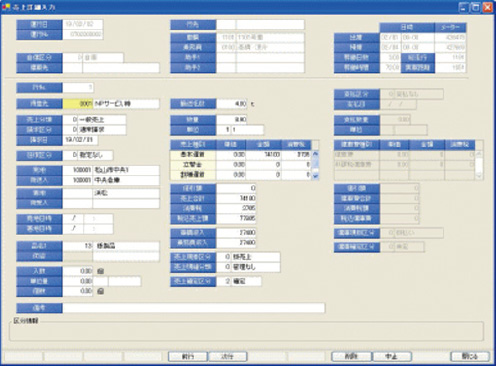Select the yellow customer code field 0001
The image size is (496, 366).
(78, 104)
